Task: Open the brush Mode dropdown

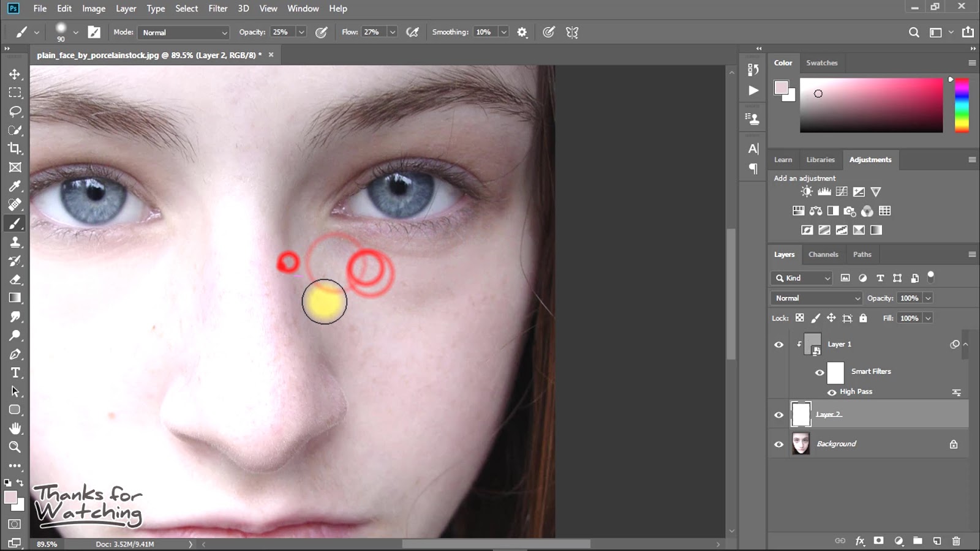Action: pyautogui.click(x=183, y=32)
